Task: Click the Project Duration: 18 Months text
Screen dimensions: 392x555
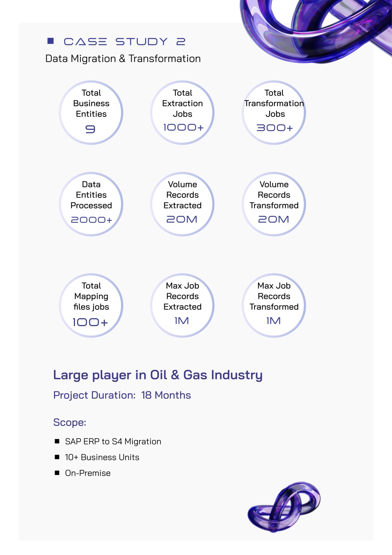Action: coord(122,395)
